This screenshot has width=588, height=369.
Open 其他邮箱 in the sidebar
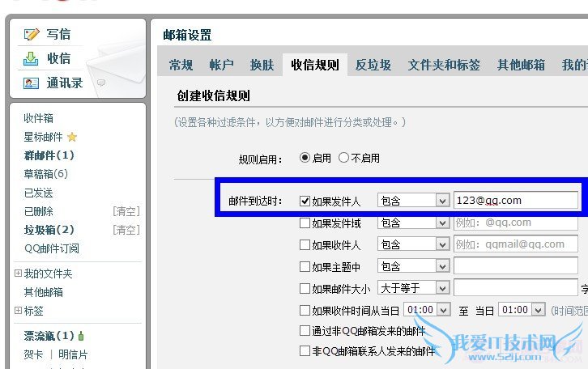43,292
